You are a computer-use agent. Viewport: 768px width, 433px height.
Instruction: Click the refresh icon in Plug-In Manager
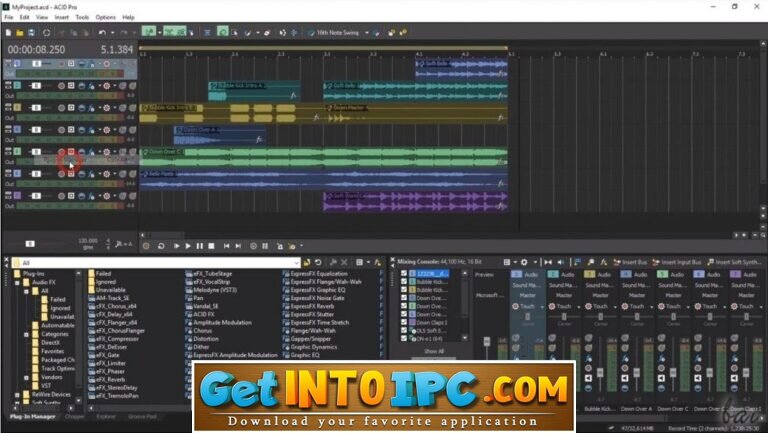click(318, 263)
